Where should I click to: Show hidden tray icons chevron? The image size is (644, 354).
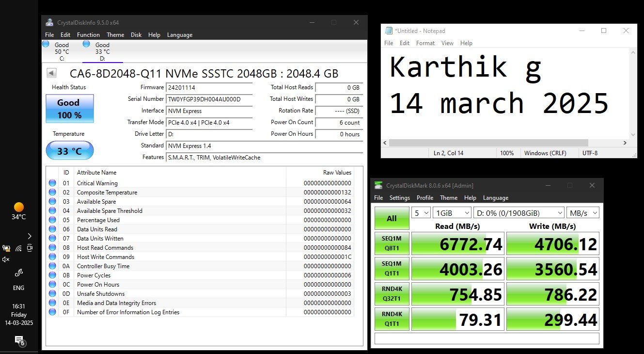(30, 236)
